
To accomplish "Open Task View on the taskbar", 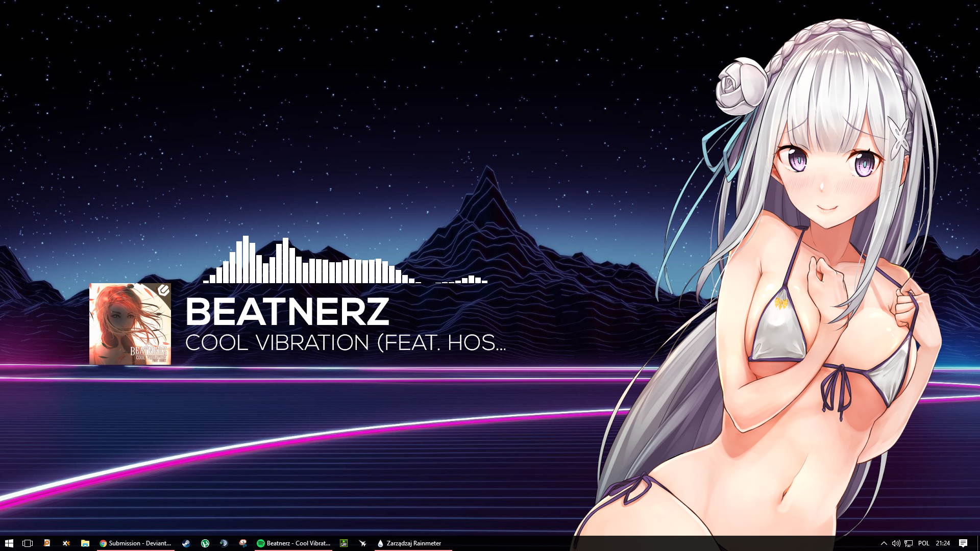I will [28, 543].
